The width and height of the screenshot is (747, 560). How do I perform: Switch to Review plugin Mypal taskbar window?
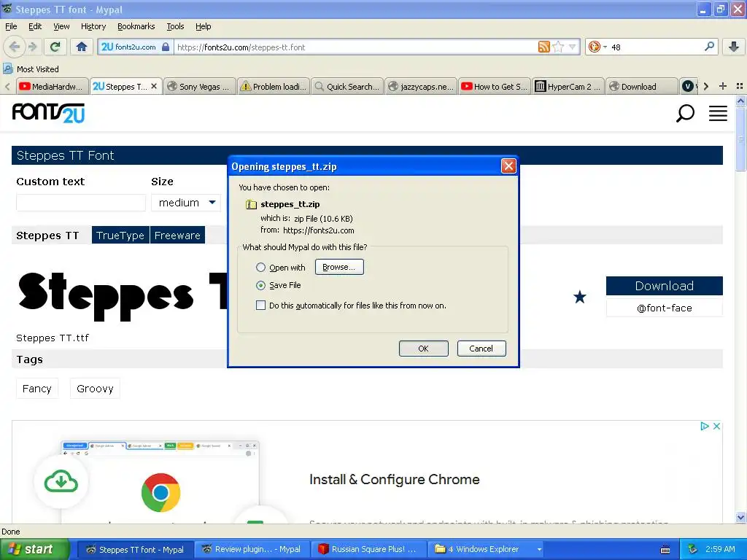252,549
